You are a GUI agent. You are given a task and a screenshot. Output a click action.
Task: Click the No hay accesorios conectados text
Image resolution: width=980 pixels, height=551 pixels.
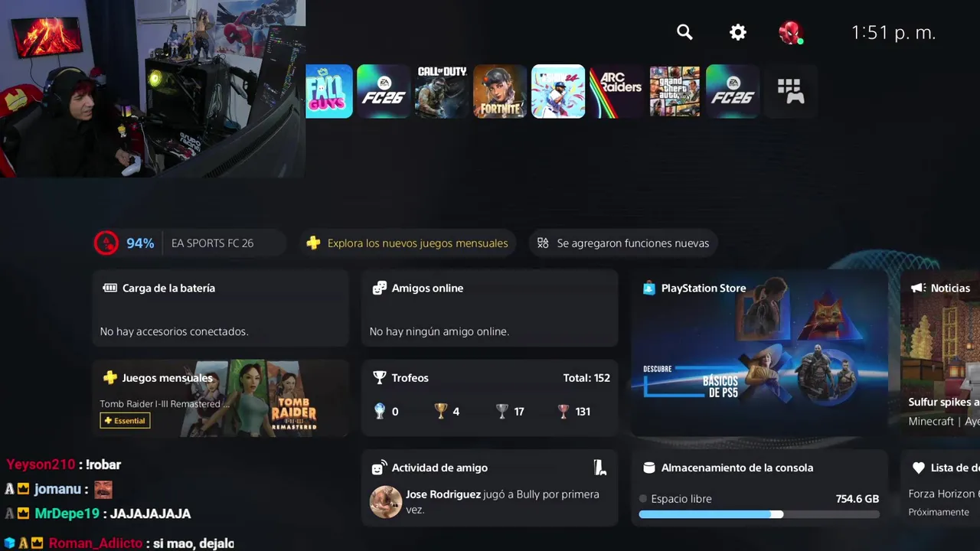tap(174, 331)
